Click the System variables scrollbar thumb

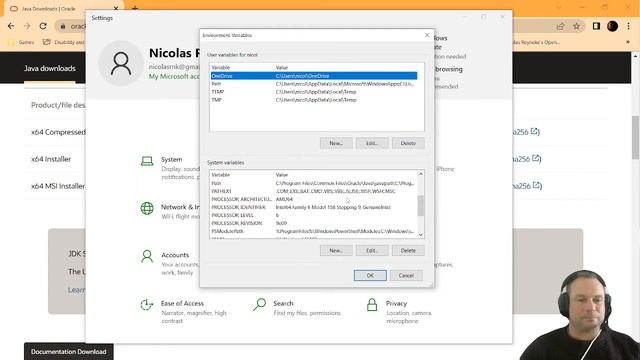pos(420,205)
